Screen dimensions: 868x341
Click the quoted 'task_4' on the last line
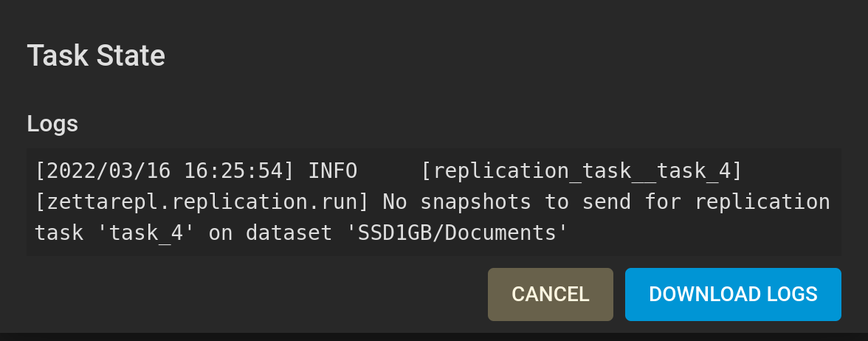point(146,233)
